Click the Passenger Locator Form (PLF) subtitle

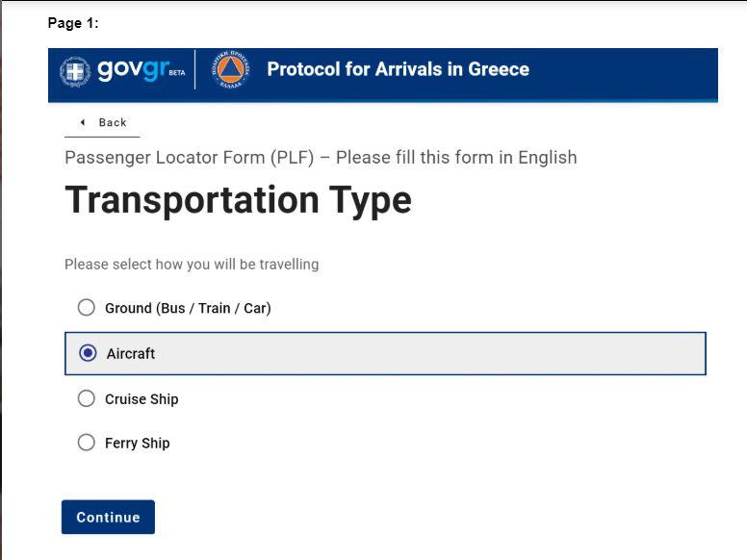[x=321, y=157]
